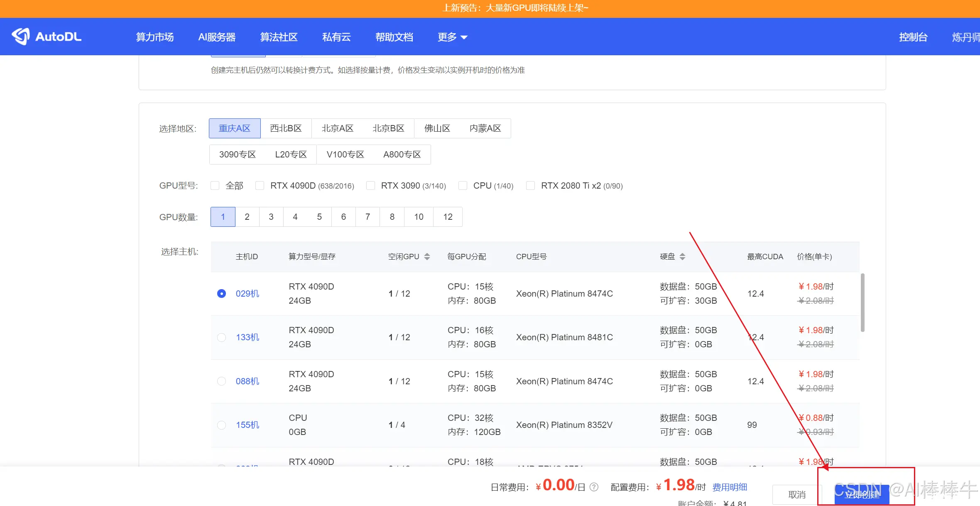980x506 pixels.
Task: Select radio button for host 133机
Action: (x=222, y=337)
